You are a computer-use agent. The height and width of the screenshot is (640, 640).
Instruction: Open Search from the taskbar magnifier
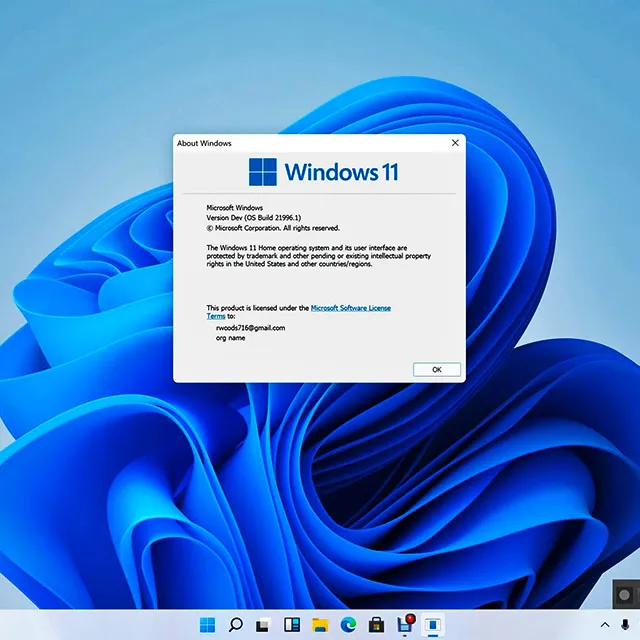point(236,624)
